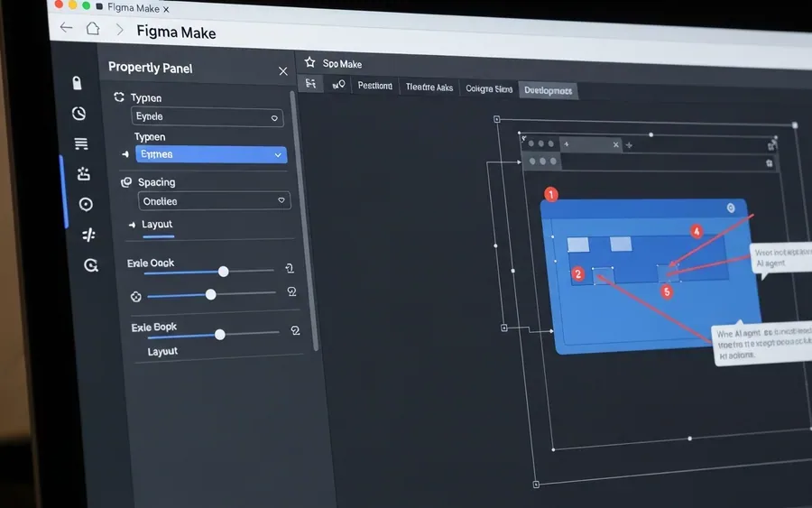Click the lock icon in left sidebar

click(78, 83)
